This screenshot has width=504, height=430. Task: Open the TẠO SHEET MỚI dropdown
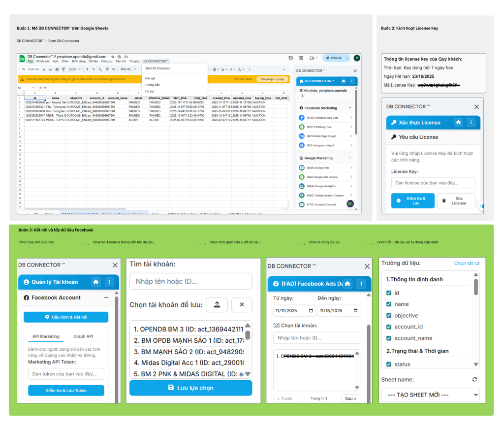pyautogui.click(x=430, y=395)
